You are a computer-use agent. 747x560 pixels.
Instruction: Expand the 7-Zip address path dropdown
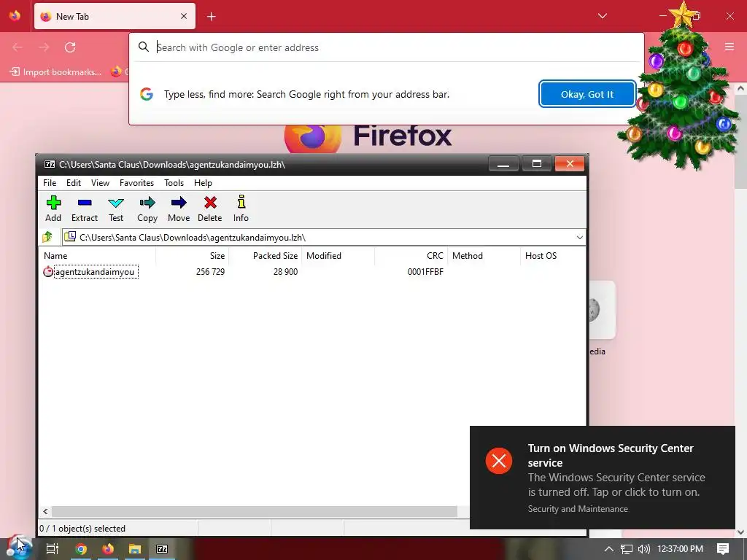click(579, 237)
